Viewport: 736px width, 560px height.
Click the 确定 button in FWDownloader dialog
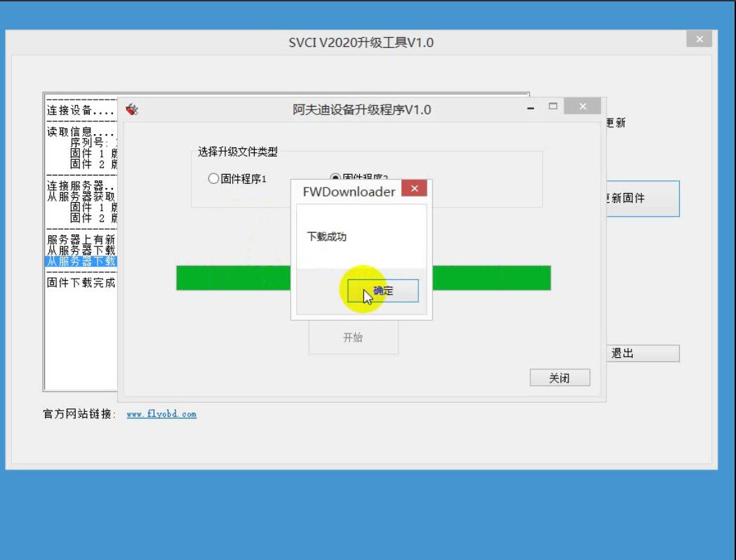point(382,291)
